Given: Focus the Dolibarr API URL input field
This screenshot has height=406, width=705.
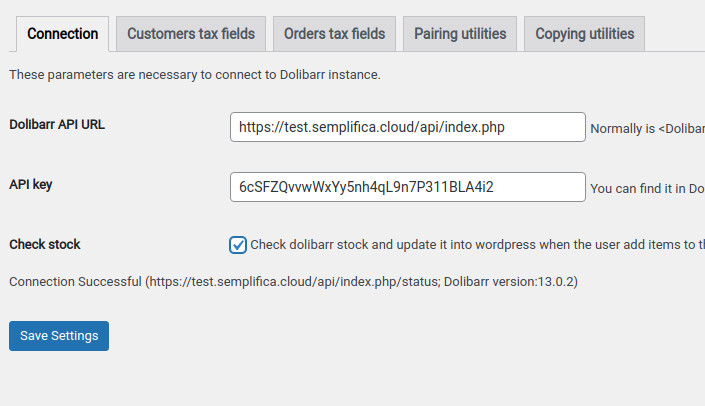Looking at the screenshot, I should click(x=407, y=127).
